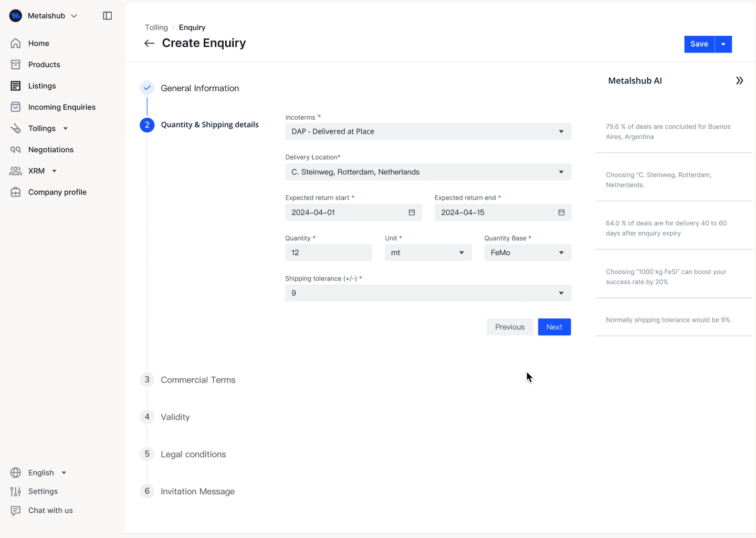Click the Next button
The height and width of the screenshot is (538, 756).
pyautogui.click(x=554, y=327)
